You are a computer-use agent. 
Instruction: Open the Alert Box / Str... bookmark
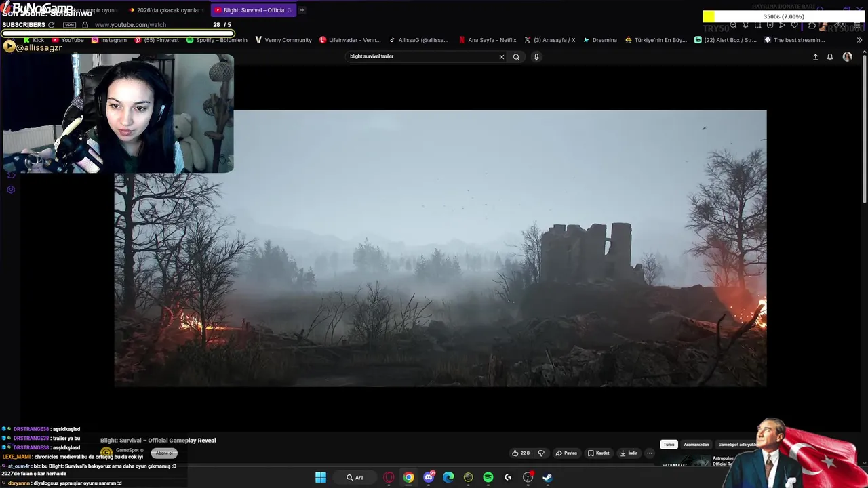coord(726,40)
